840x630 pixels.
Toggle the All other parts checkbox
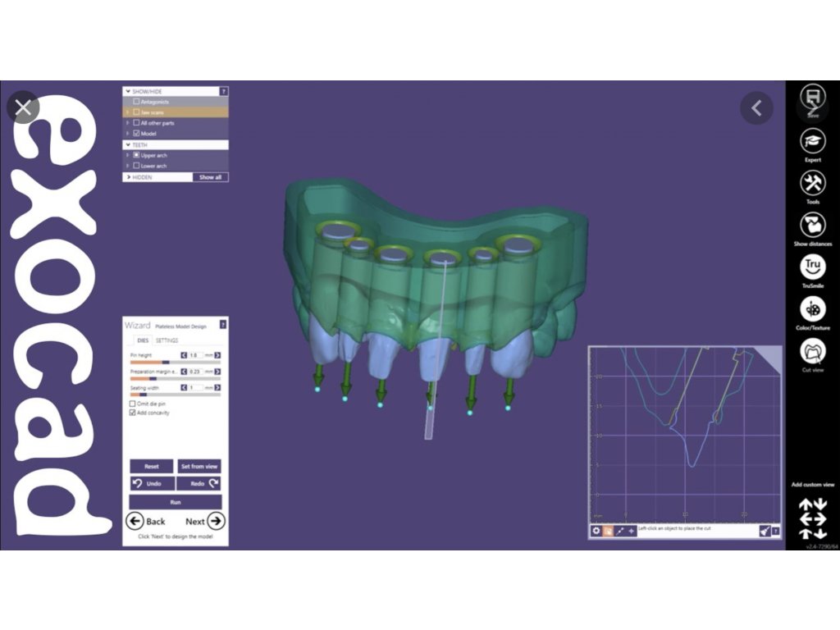point(136,123)
